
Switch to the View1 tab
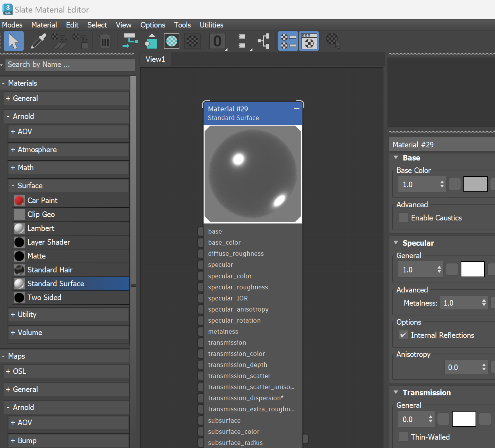pyautogui.click(x=155, y=59)
